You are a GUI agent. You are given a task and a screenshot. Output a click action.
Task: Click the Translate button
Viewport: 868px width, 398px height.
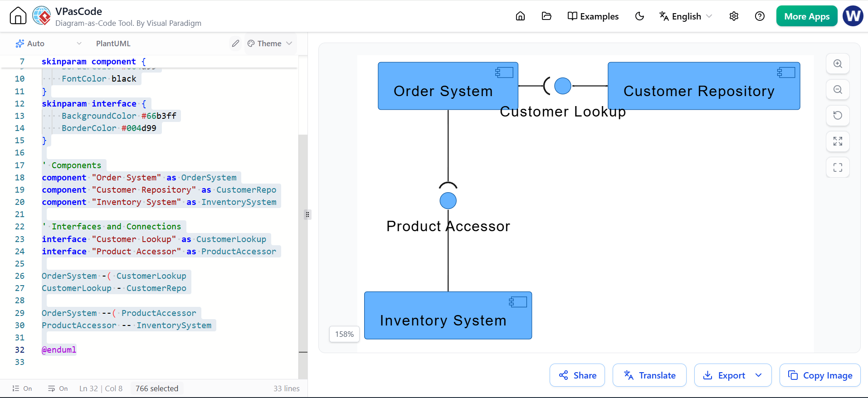pyautogui.click(x=649, y=375)
